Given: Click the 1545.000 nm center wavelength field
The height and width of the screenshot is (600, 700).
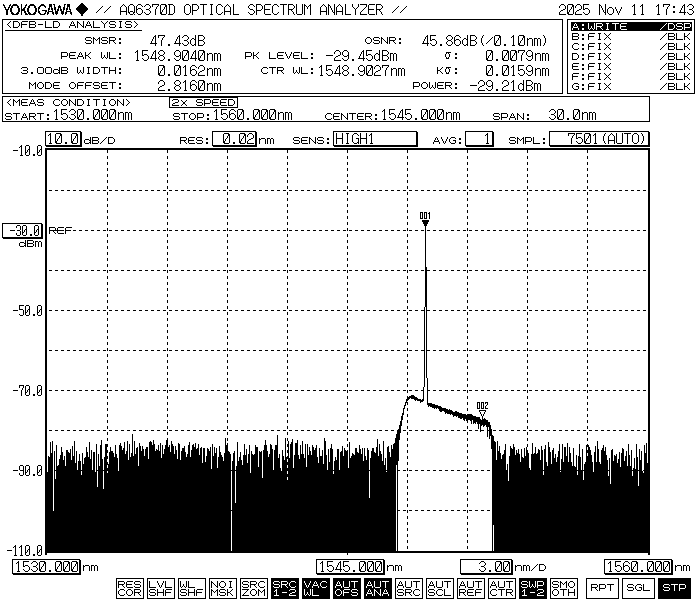Looking at the screenshot, I should 351,567.
